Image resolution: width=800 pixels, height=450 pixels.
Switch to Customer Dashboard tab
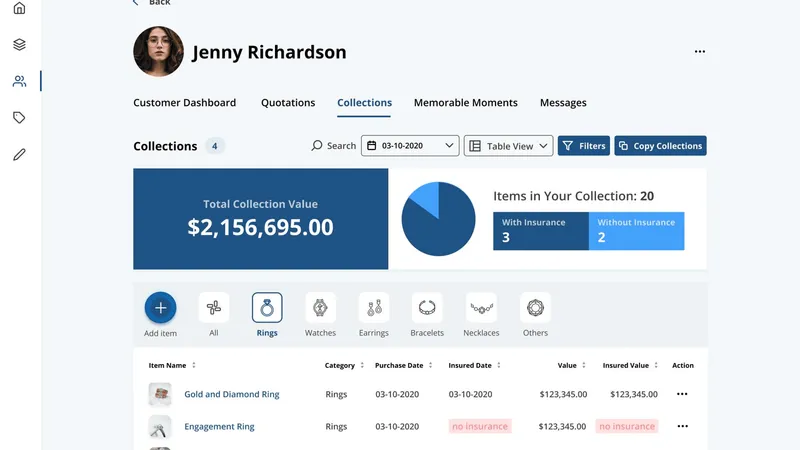click(x=185, y=103)
